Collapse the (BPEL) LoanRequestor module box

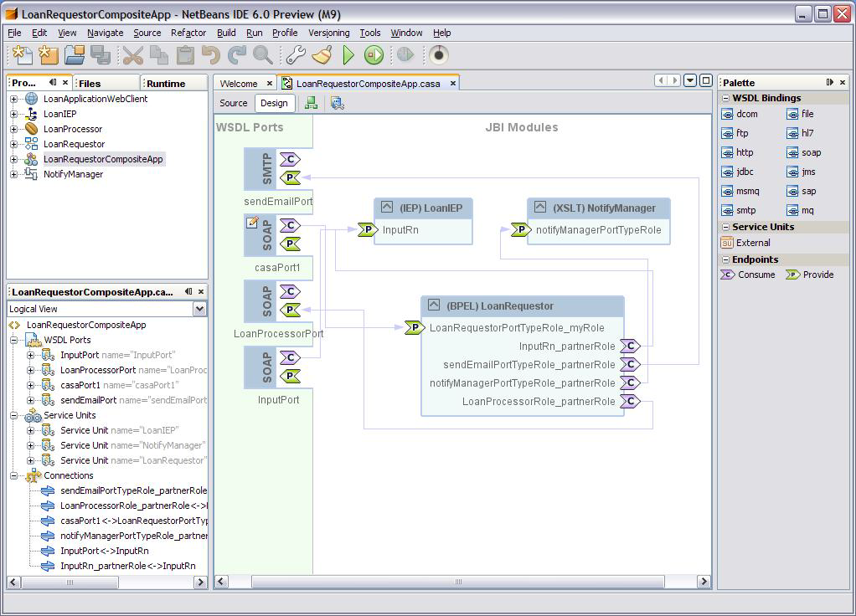[x=434, y=305]
